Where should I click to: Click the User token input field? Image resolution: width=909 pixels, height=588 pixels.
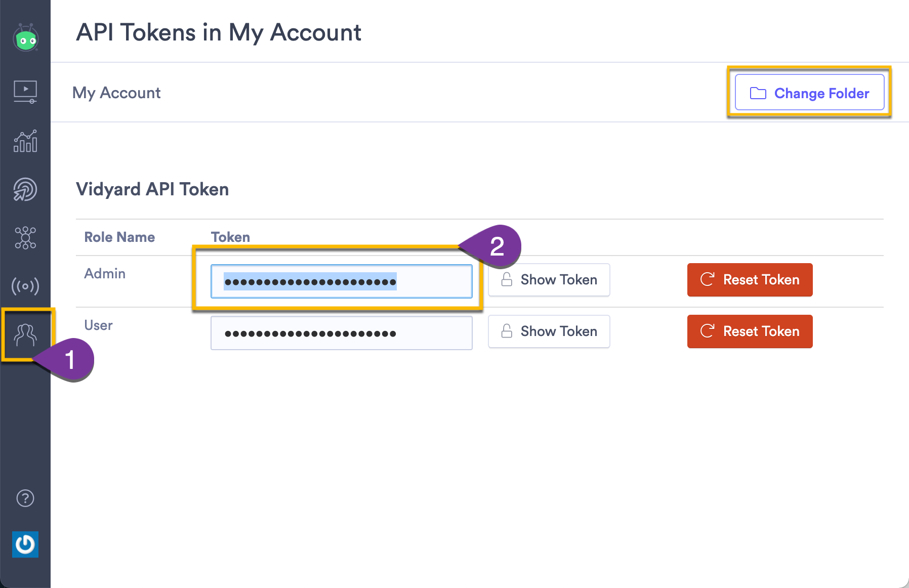342,333
